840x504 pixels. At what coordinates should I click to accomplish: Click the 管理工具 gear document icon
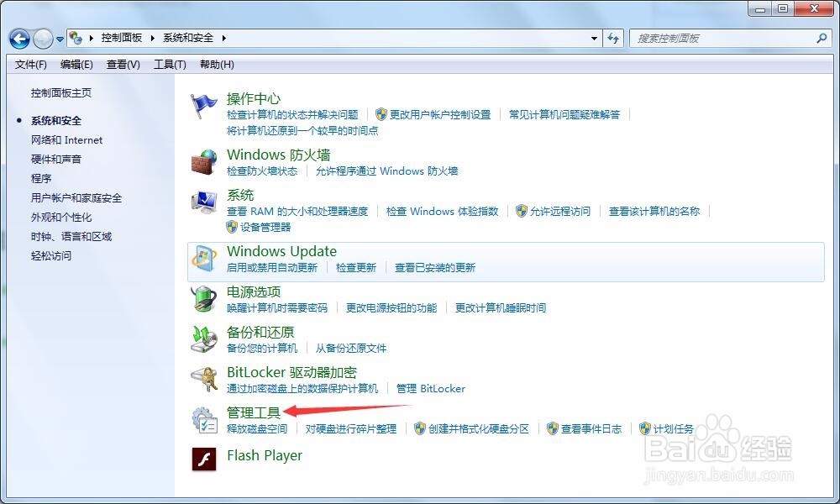pyautogui.click(x=203, y=420)
